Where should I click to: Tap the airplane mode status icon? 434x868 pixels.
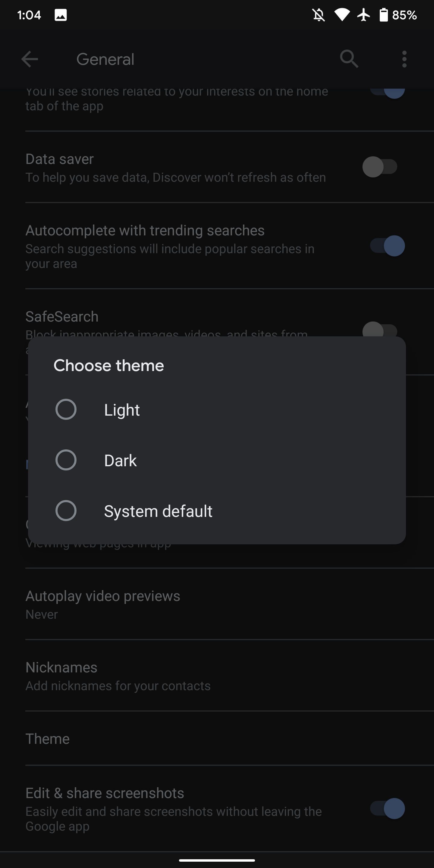pyautogui.click(x=364, y=14)
